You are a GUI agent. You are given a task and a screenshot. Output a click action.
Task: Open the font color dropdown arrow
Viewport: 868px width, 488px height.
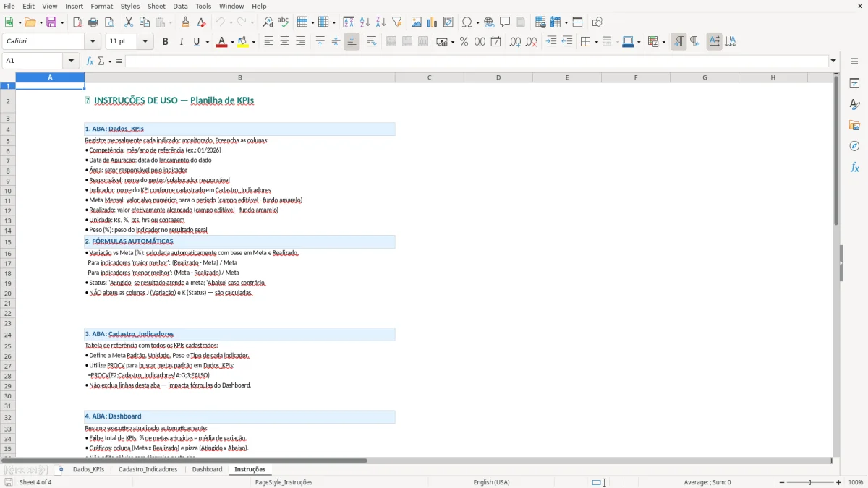[x=231, y=42]
